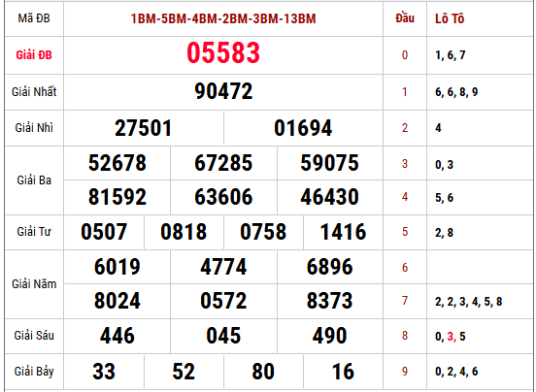
Task: Click the Giải Bảy row label
Action: click(34, 372)
